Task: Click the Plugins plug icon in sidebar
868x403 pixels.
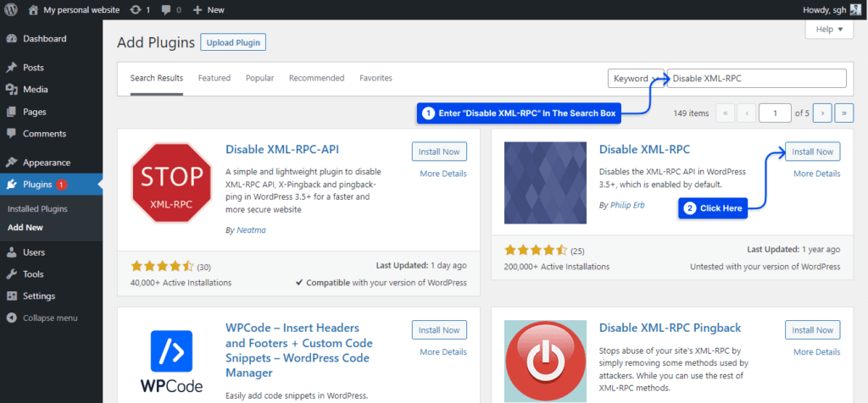Action: pyautogui.click(x=11, y=185)
